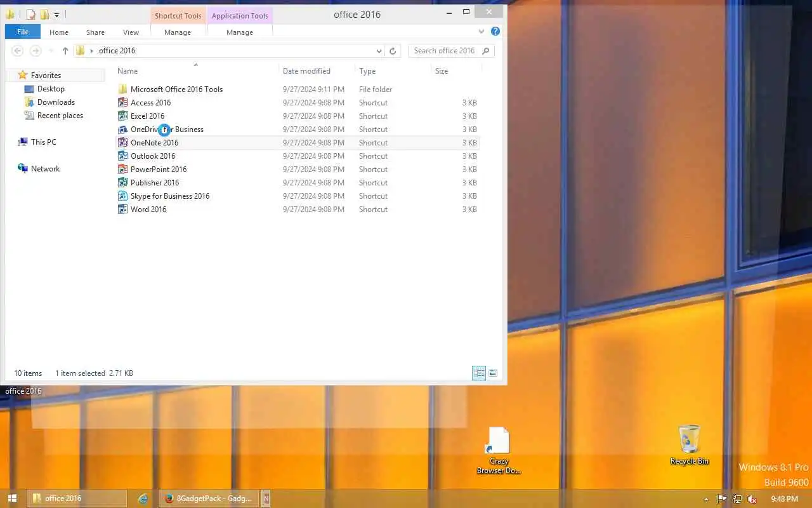
Task: Click office 2016 in the address bar
Action: (x=117, y=51)
